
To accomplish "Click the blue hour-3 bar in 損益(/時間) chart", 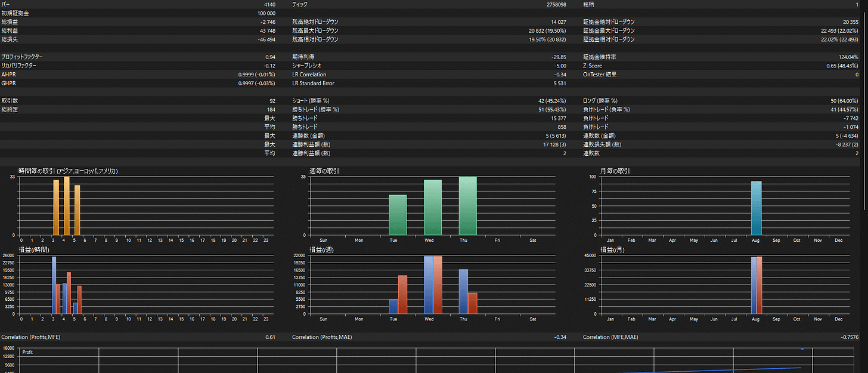I will (54, 285).
